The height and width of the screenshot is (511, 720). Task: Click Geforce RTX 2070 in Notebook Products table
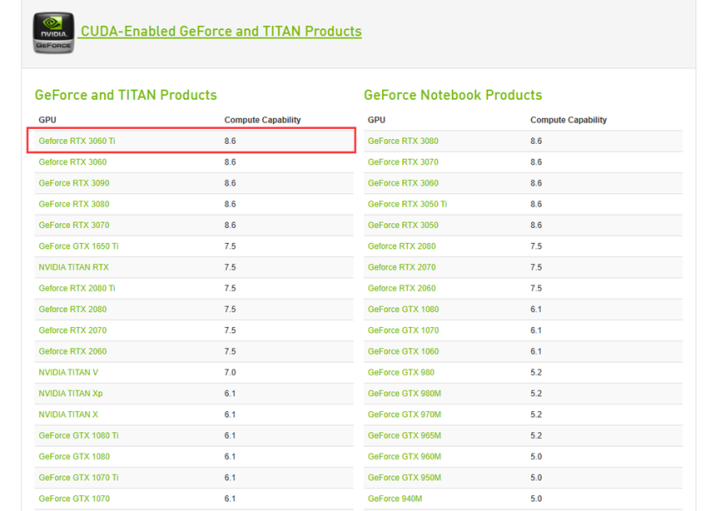(x=402, y=267)
